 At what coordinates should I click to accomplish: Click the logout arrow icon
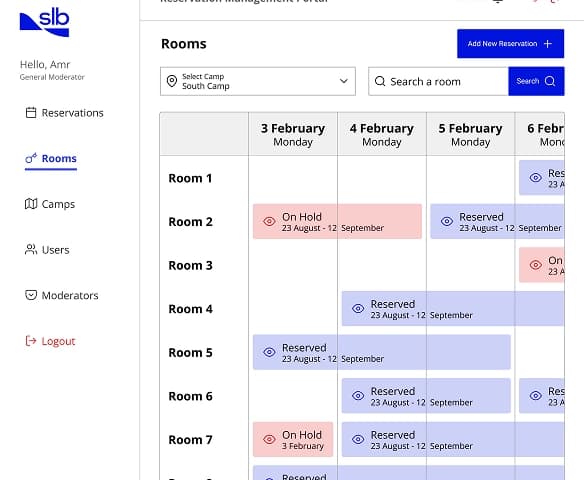coord(31,341)
